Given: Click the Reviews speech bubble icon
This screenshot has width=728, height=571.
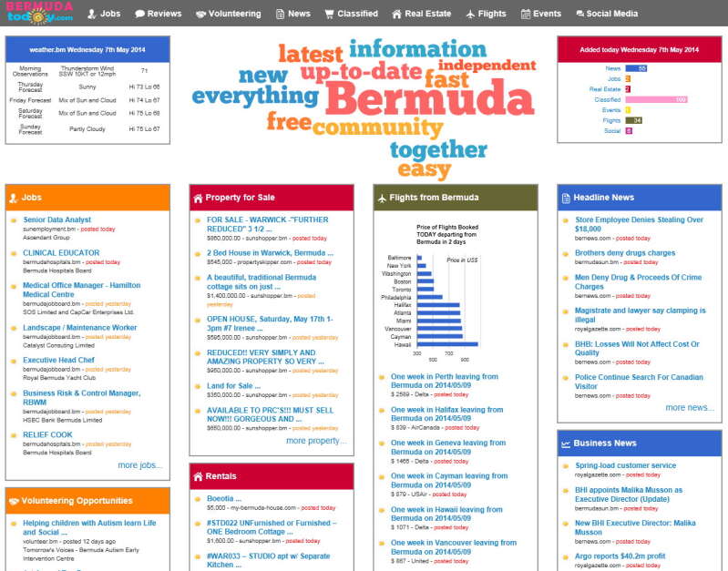Looking at the screenshot, I should click(139, 14).
